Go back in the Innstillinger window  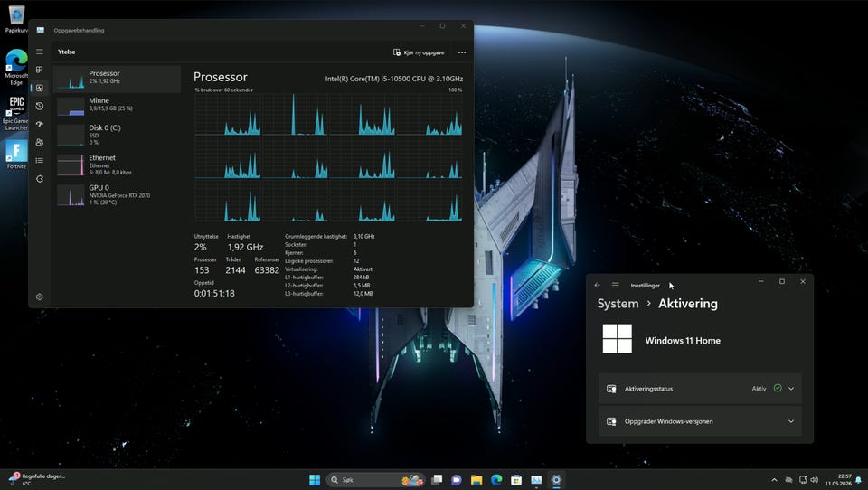coord(597,285)
